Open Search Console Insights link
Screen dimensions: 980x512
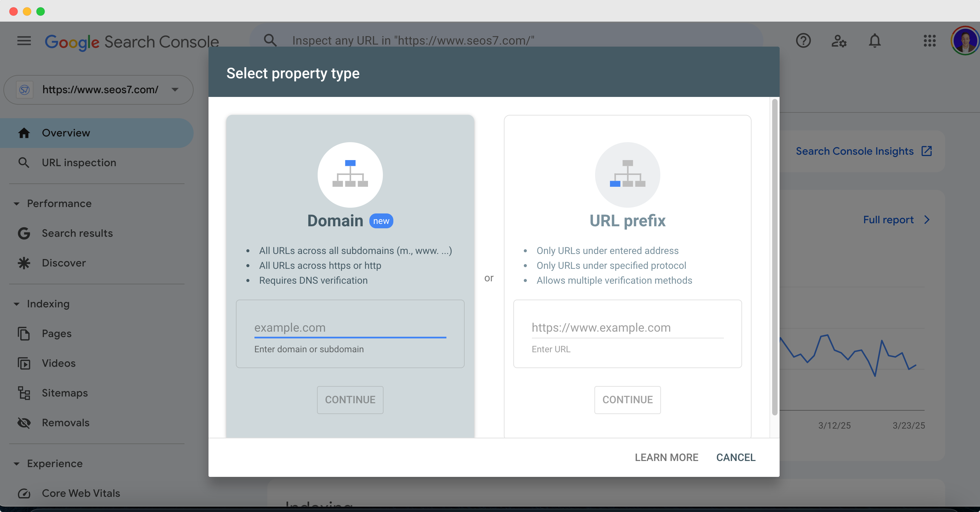click(x=864, y=151)
